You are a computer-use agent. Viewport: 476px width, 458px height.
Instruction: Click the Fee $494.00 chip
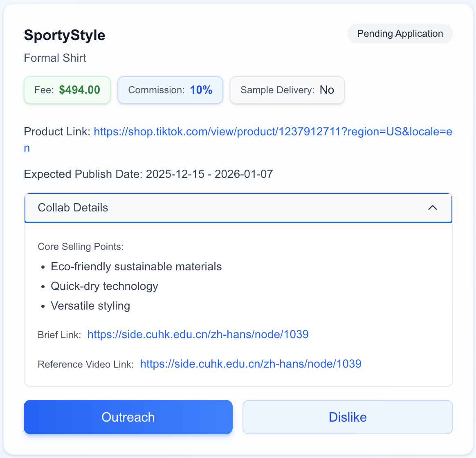(x=67, y=90)
